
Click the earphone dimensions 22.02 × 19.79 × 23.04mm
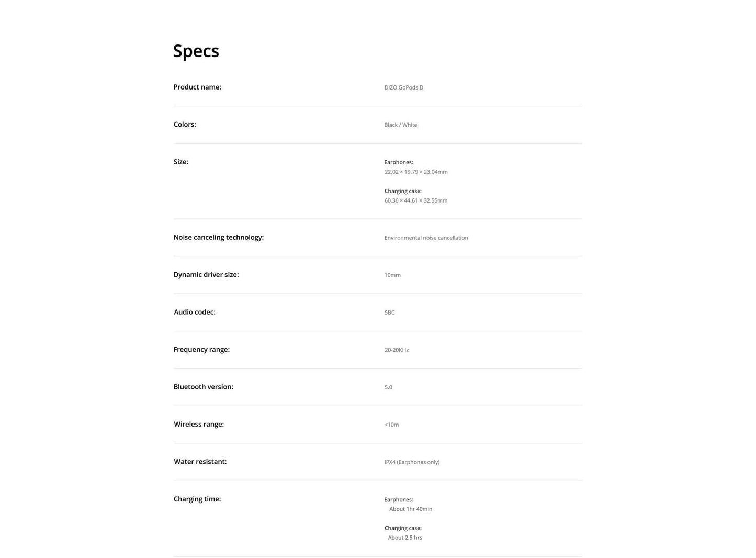416,172
